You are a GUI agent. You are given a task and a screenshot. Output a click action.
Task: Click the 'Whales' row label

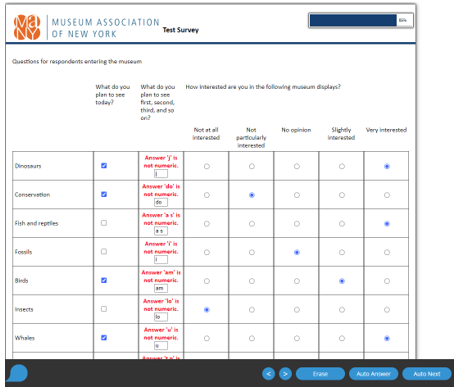click(25, 338)
